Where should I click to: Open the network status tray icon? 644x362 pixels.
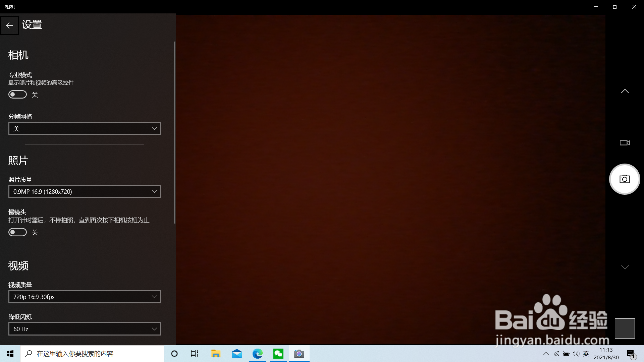pos(556,354)
